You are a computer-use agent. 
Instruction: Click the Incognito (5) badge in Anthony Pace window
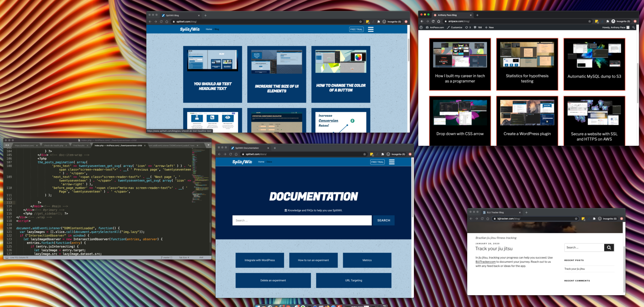(621, 21)
